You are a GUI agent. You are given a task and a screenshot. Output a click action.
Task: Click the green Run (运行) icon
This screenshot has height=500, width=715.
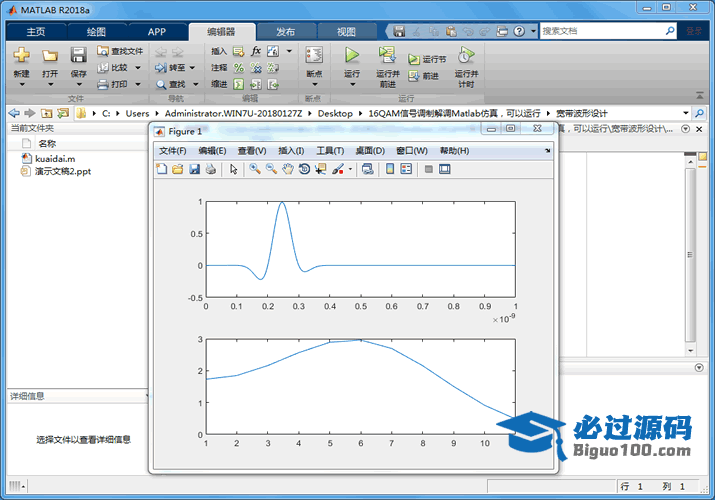pos(352,55)
